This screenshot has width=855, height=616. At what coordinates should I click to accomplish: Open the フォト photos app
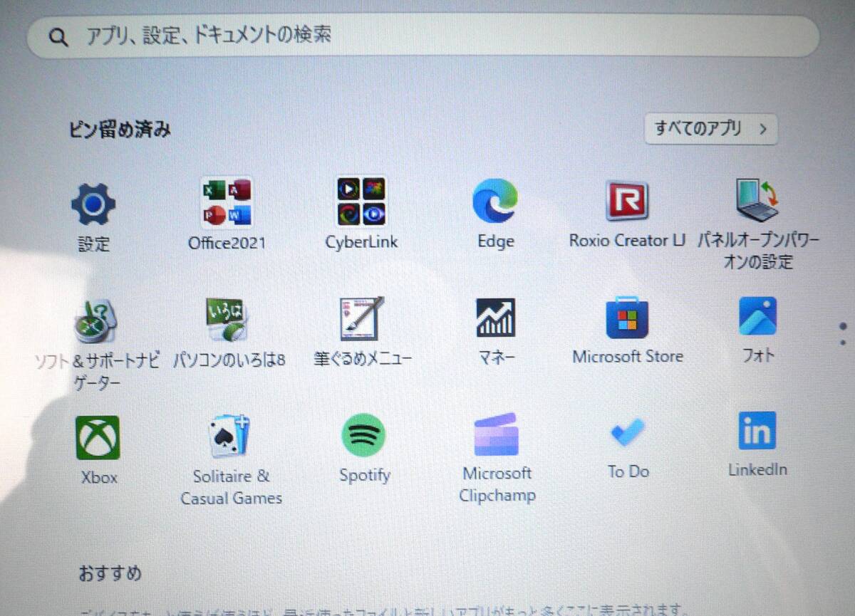coord(757,316)
